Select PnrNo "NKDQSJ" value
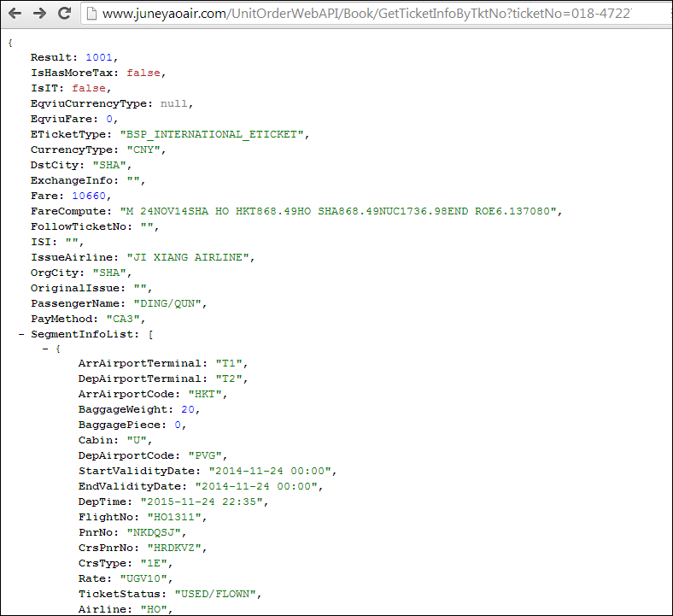This screenshot has width=673, height=616. pos(154,533)
